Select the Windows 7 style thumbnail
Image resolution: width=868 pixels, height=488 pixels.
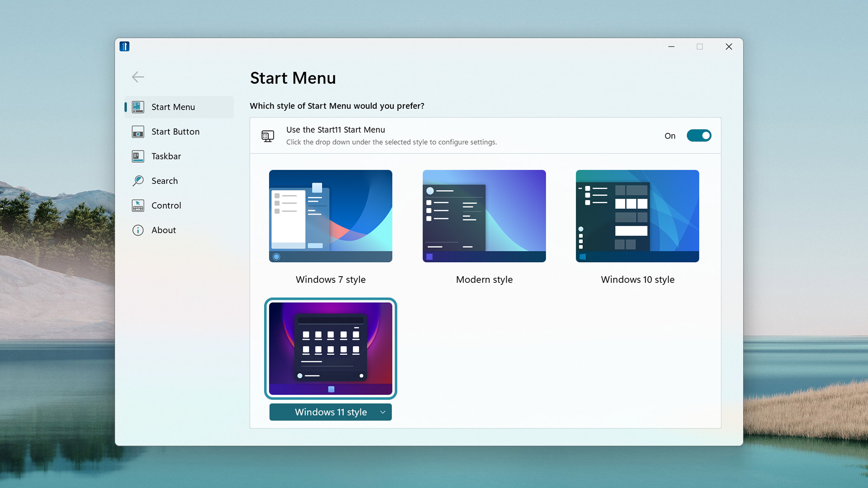(x=330, y=216)
